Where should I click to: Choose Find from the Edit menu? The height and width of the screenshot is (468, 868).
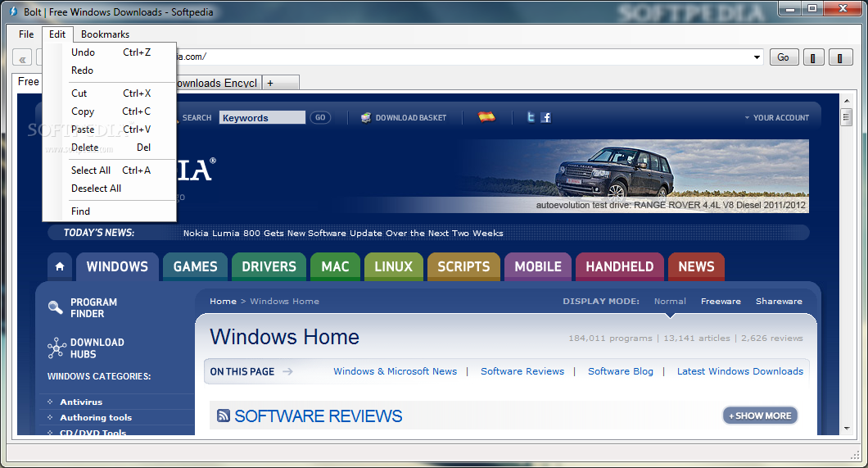click(110, 211)
